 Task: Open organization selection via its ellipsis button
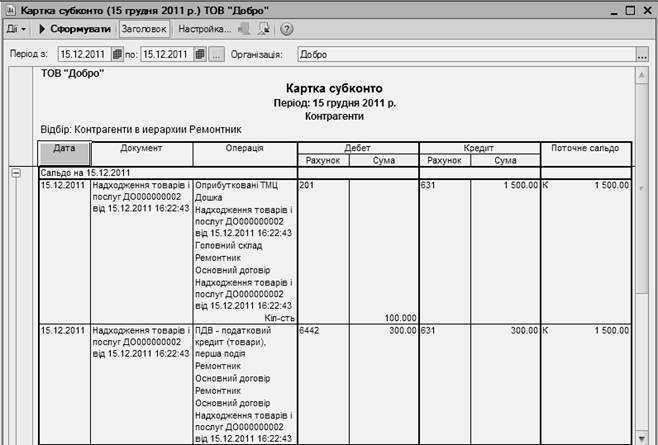click(642, 55)
